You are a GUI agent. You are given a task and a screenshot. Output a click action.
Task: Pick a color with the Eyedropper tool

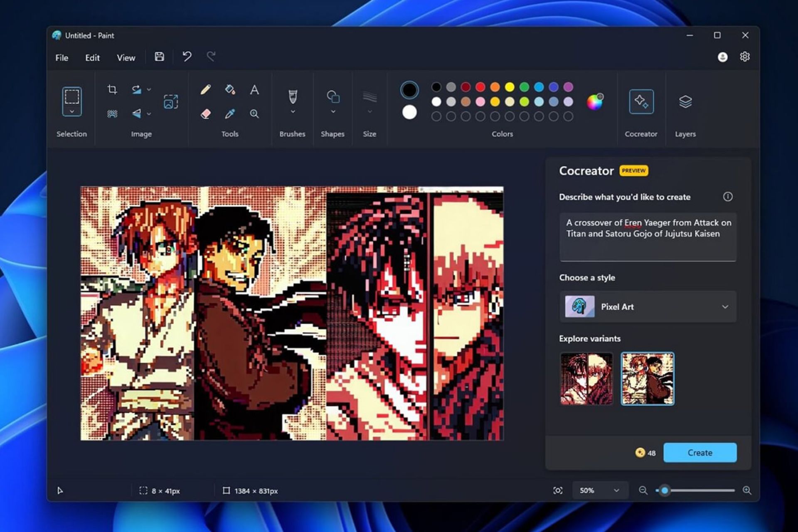(x=230, y=114)
